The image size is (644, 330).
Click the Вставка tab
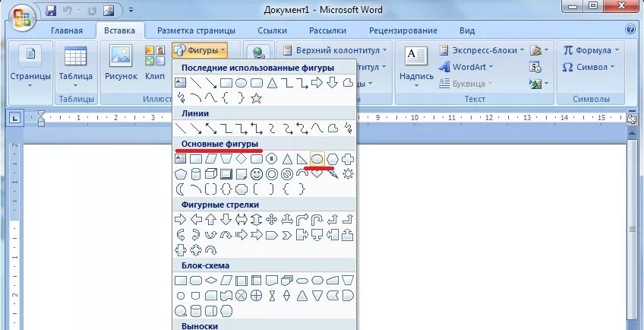119,30
